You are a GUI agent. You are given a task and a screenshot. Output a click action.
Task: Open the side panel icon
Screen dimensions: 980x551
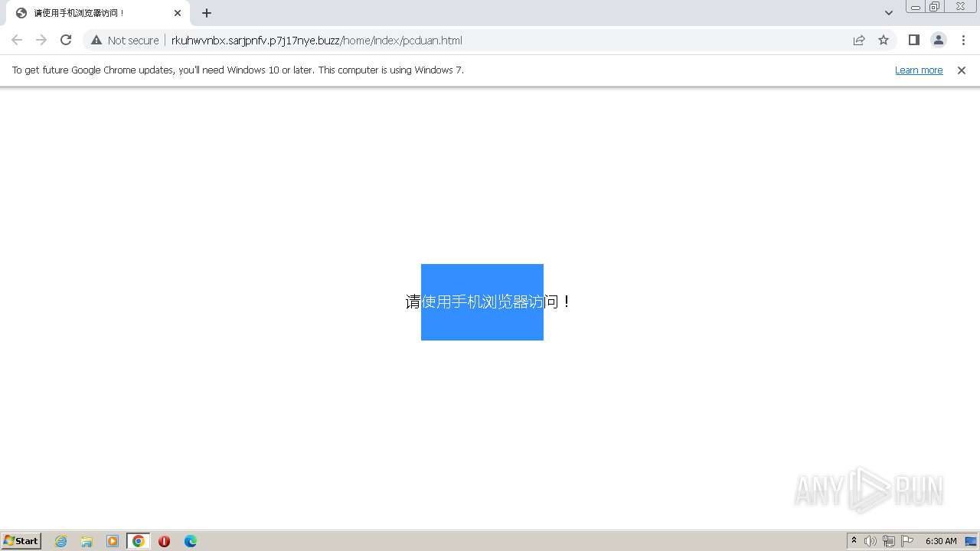(913, 40)
